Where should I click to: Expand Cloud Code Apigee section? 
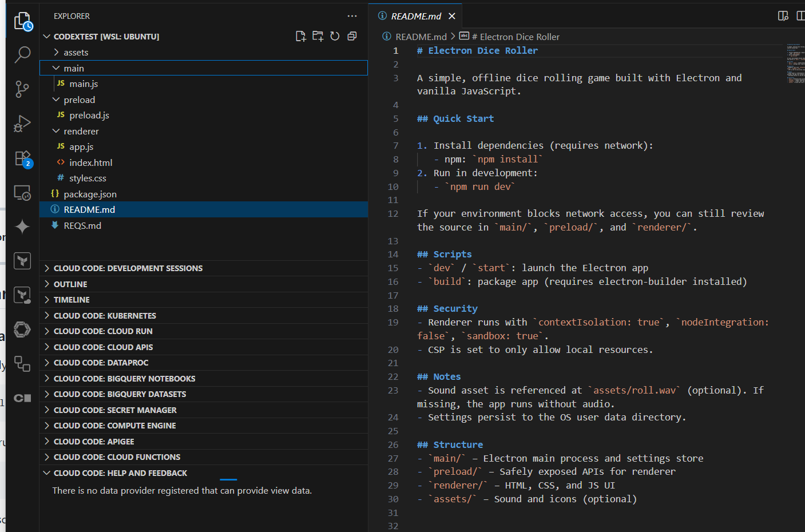204,441
